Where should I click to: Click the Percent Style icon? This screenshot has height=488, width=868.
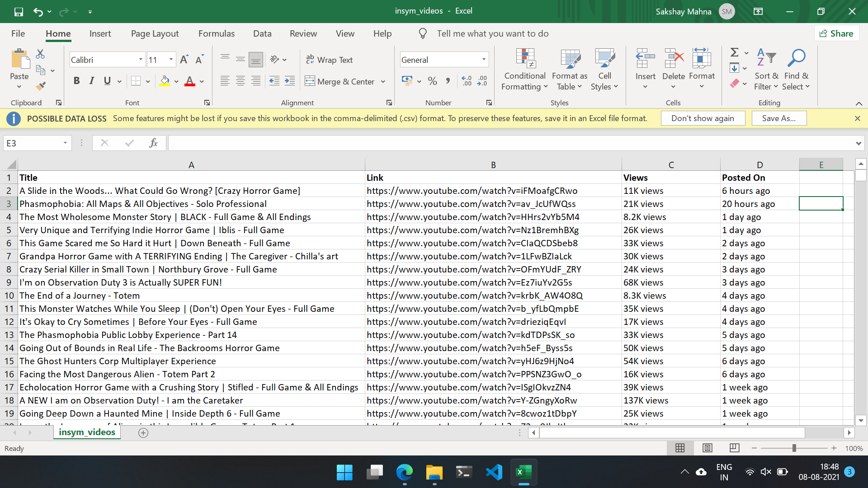pyautogui.click(x=433, y=81)
